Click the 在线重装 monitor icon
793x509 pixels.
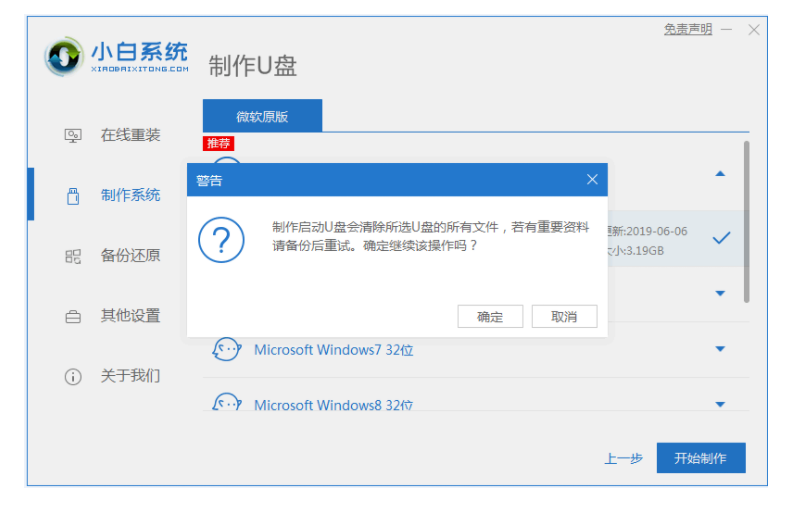pos(73,136)
